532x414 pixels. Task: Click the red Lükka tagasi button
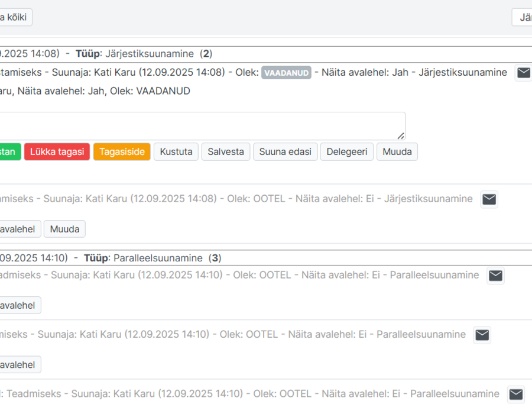tap(57, 151)
